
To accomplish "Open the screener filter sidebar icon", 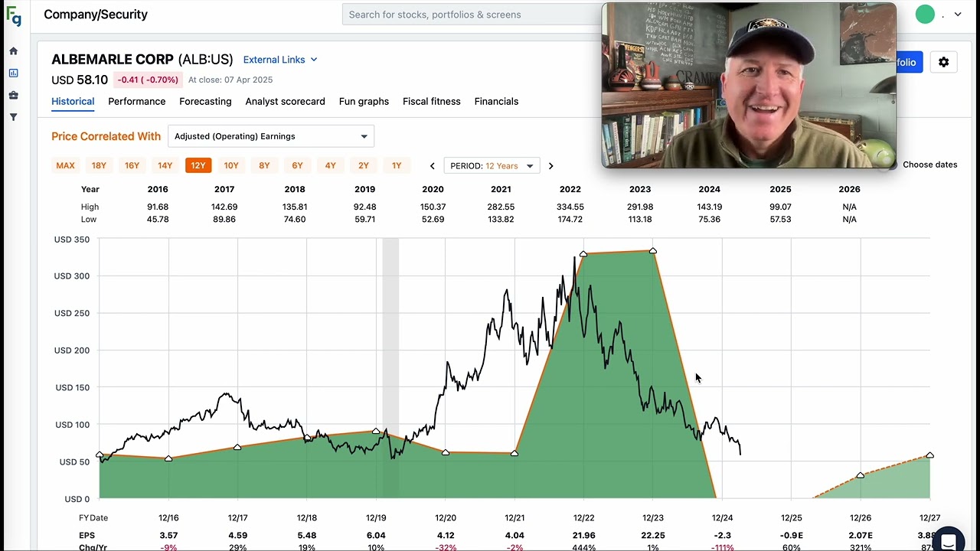I will point(13,117).
